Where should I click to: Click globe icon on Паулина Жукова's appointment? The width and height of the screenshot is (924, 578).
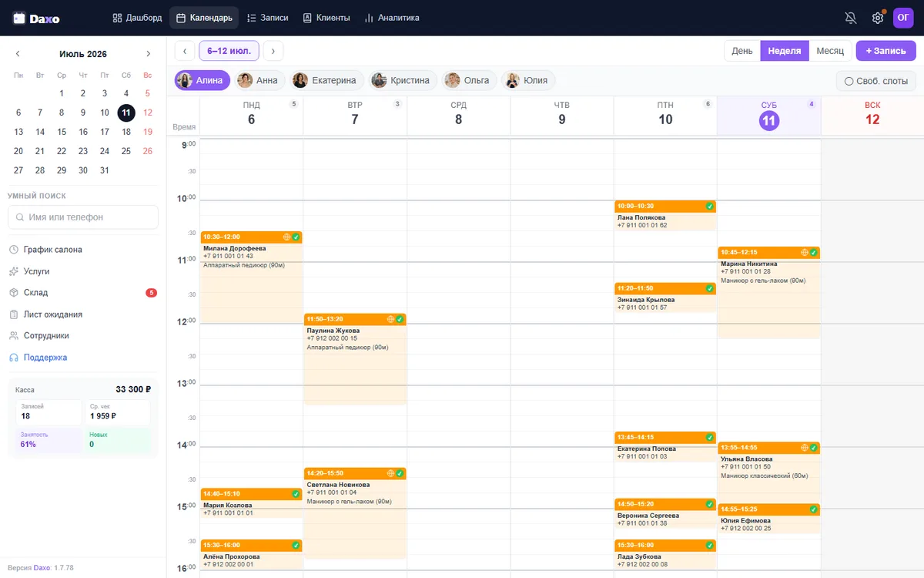point(390,319)
